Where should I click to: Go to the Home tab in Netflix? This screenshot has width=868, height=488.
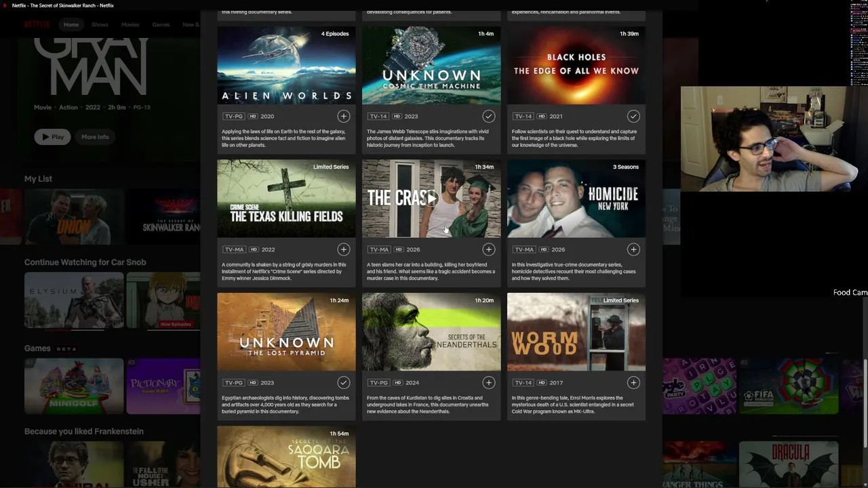[71, 24]
